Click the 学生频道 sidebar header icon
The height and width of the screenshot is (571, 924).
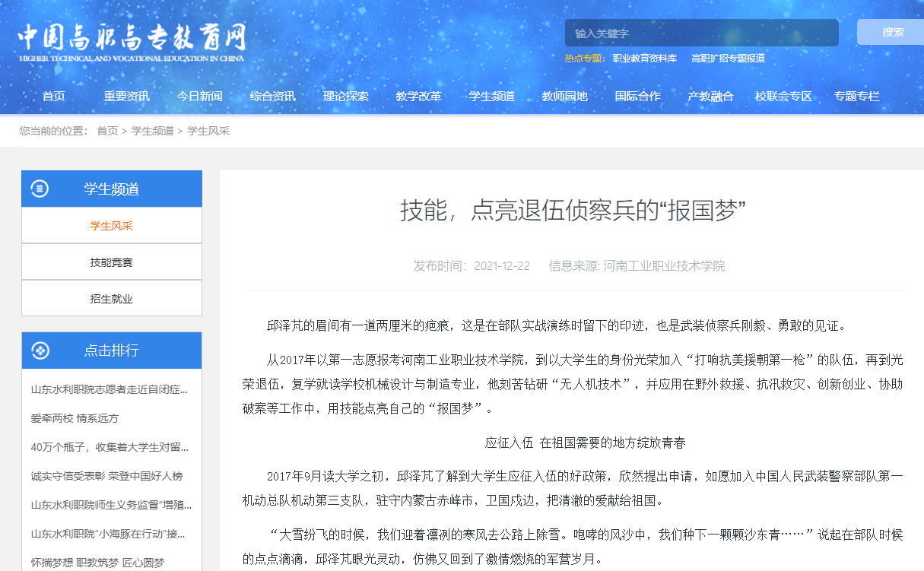40,189
